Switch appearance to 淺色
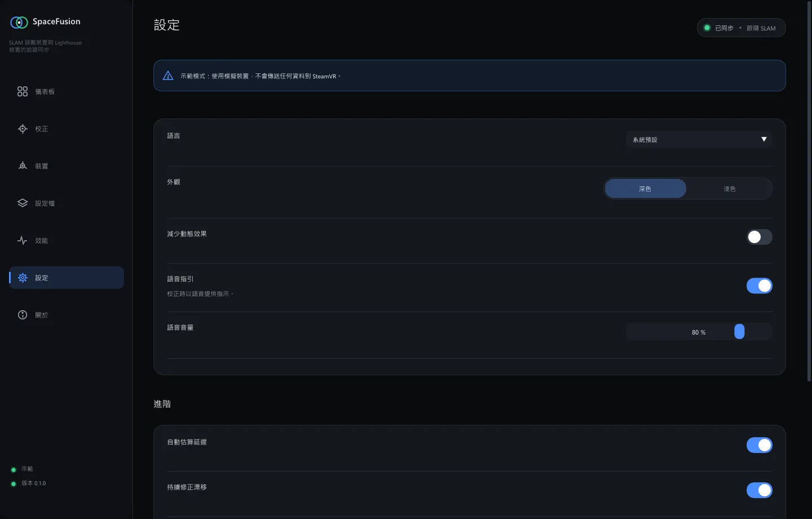Screen dimensions: 812x519 [730, 188]
